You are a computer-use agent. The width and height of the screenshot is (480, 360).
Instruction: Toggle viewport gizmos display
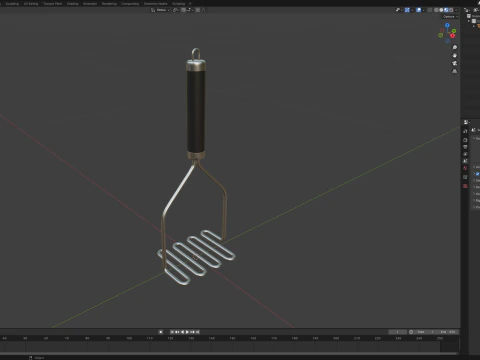coord(407,10)
